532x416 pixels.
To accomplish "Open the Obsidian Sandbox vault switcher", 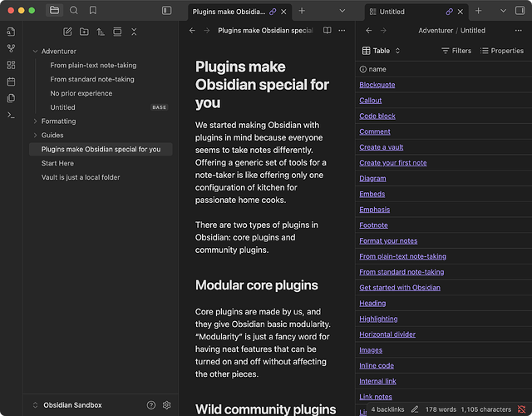I will point(68,405).
